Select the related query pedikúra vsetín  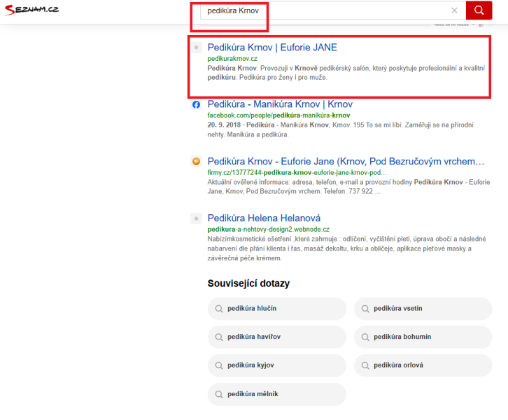423,309
